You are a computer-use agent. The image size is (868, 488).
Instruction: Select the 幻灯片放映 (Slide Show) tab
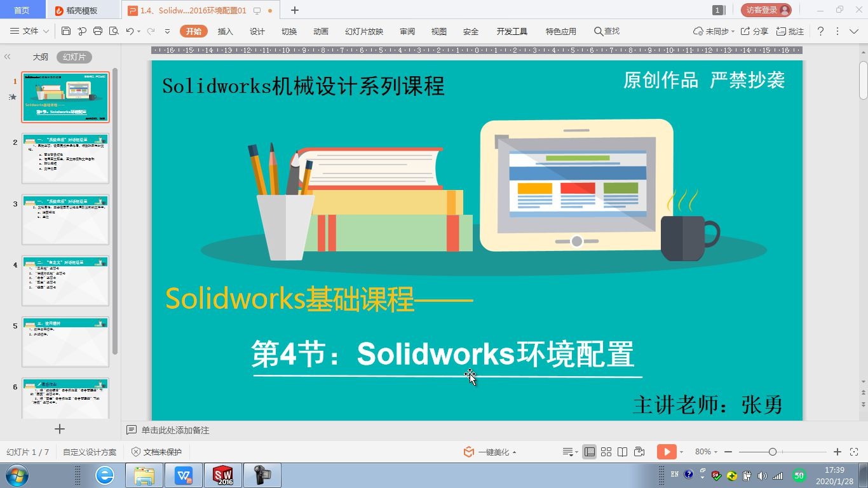364,30
